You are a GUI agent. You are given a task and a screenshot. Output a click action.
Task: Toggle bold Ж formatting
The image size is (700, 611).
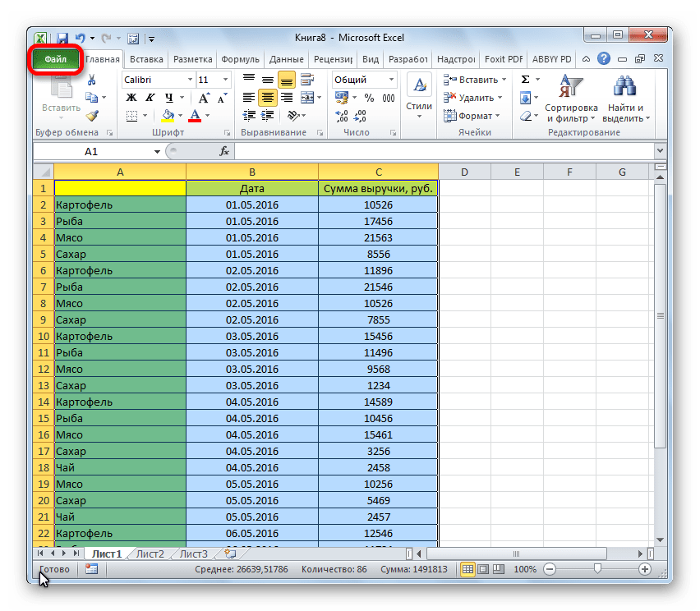[x=131, y=98]
